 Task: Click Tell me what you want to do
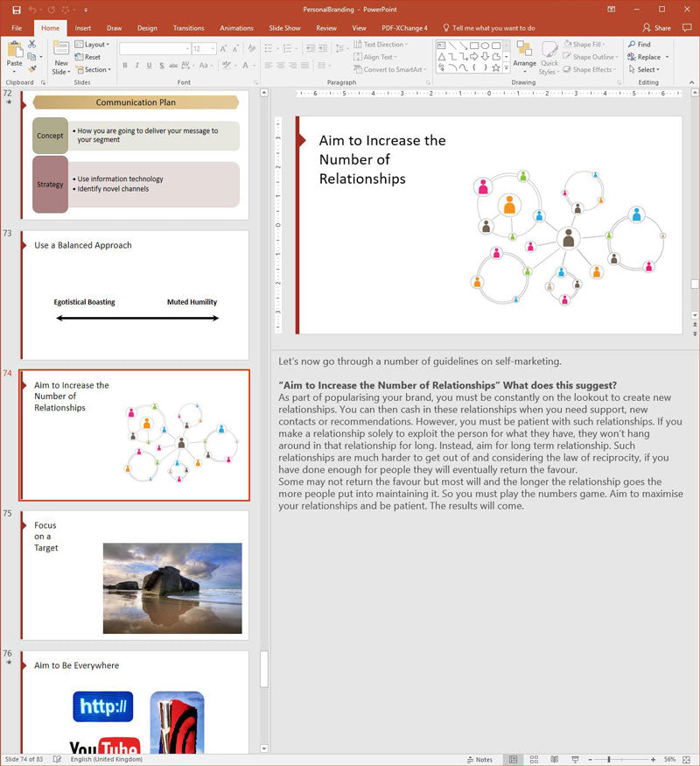(x=488, y=28)
